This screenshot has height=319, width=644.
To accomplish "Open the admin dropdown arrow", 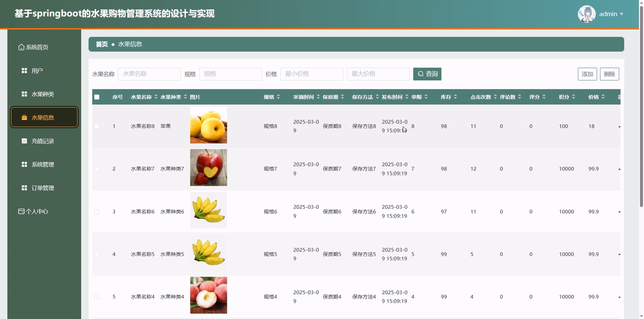I will point(622,14).
